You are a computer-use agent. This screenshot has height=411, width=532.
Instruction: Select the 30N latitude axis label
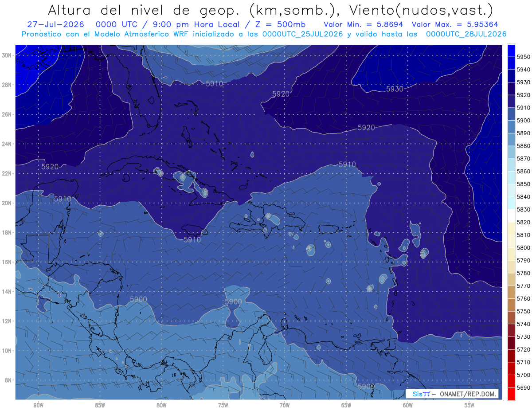point(8,55)
